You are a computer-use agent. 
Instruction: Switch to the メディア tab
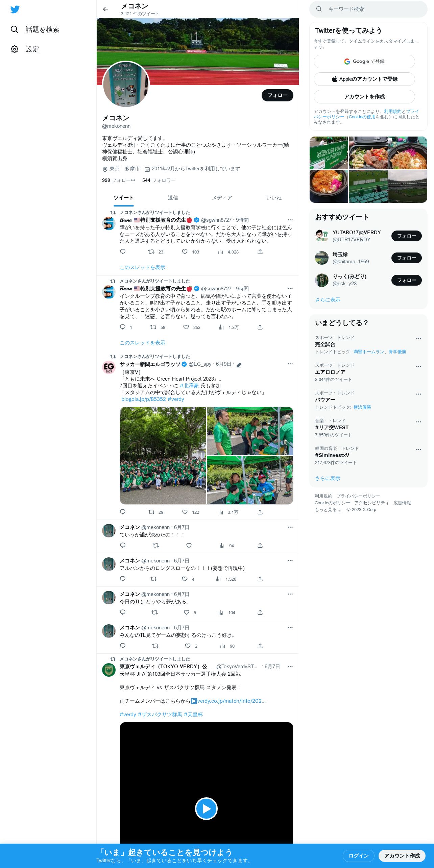coord(222,198)
